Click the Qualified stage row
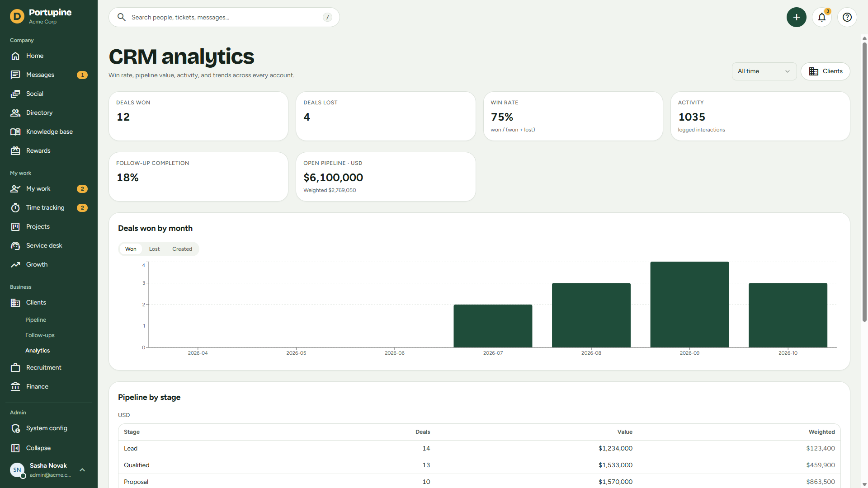 pyautogui.click(x=479, y=465)
